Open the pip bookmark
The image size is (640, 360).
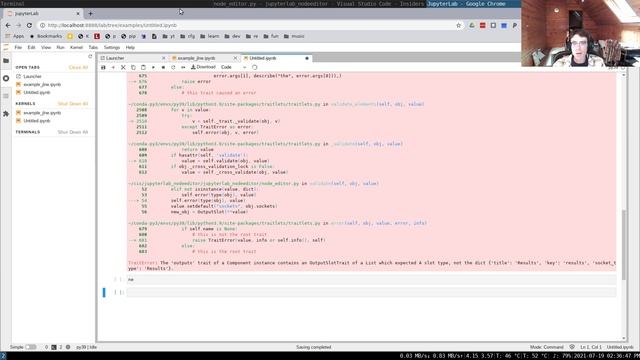129,36
